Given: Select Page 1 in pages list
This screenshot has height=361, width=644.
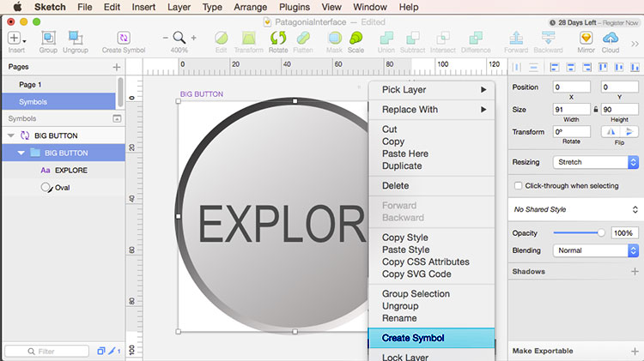Looking at the screenshot, I should [58, 85].
